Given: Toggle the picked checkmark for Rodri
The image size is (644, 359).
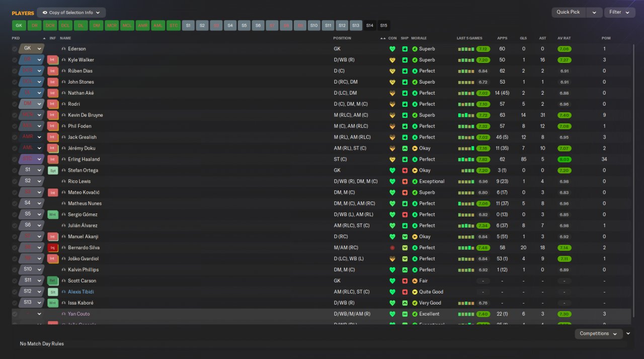Looking at the screenshot, I should [15, 104].
